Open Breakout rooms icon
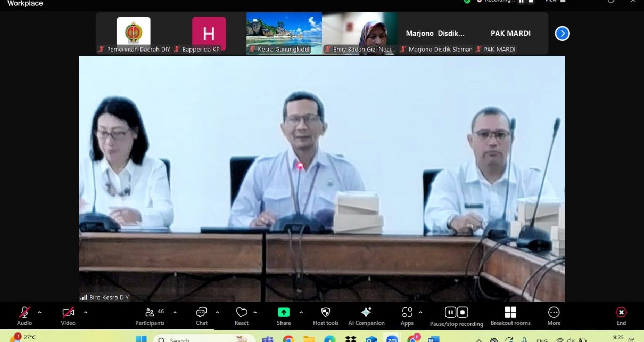This screenshot has height=342, width=644. 510,313
